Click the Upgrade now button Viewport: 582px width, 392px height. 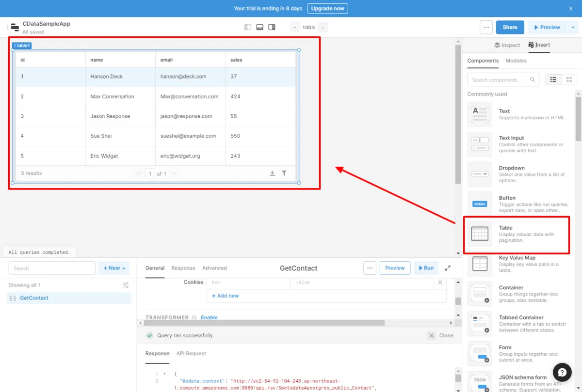coord(327,9)
